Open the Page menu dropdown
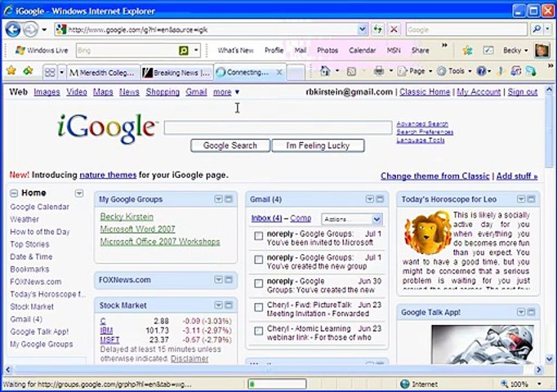The image size is (557, 392). point(415,71)
